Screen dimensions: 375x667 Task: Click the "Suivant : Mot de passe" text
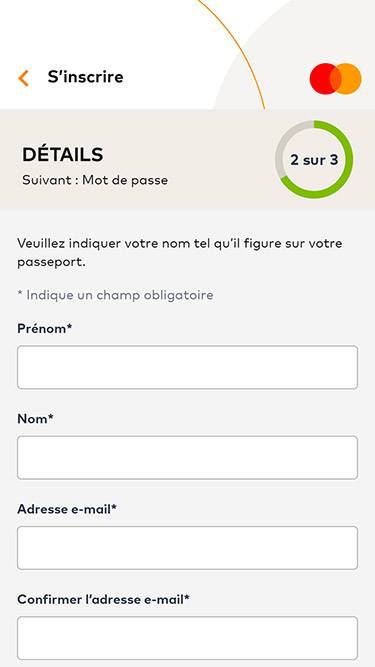tap(95, 180)
